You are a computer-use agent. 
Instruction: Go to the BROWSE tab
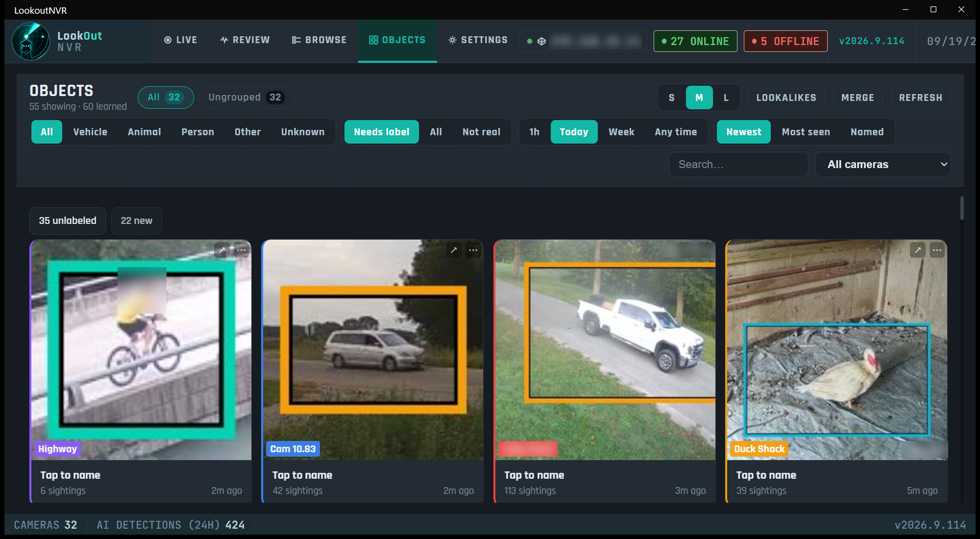319,40
